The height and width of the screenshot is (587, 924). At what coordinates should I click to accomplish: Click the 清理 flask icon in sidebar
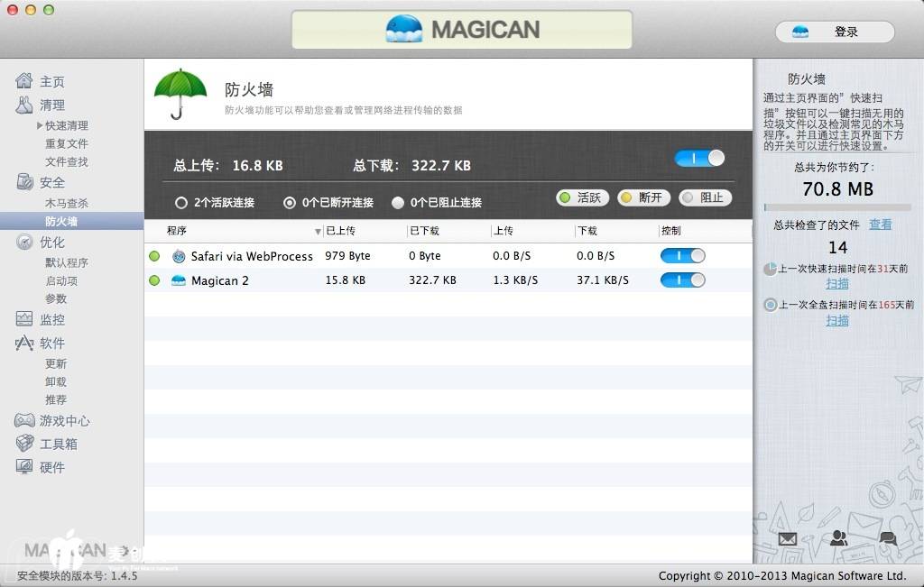(24, 105)
